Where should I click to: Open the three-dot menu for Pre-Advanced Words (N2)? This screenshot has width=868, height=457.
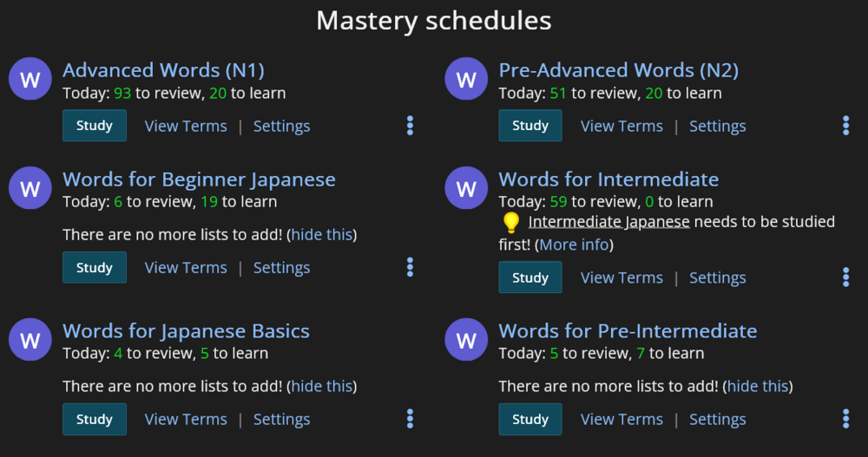pyautogui.click(x=845, y=126)
